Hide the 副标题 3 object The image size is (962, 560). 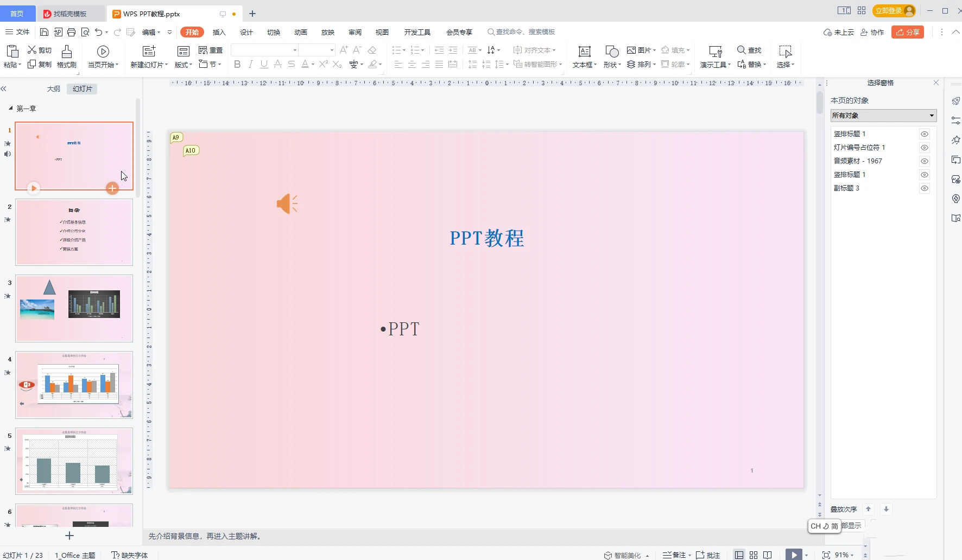coord(925,188)
